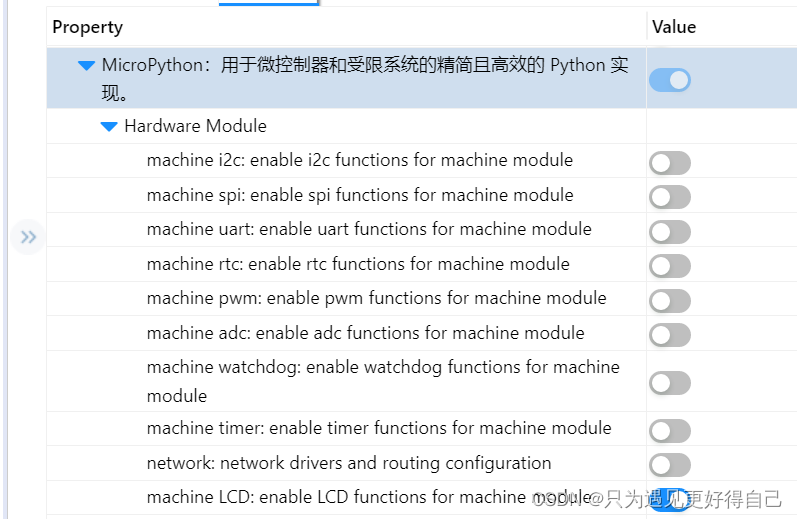Viewport: 797px width, 519px height.
Task: Select 'network: network drivers and routing' row
Action: point(349,463)
